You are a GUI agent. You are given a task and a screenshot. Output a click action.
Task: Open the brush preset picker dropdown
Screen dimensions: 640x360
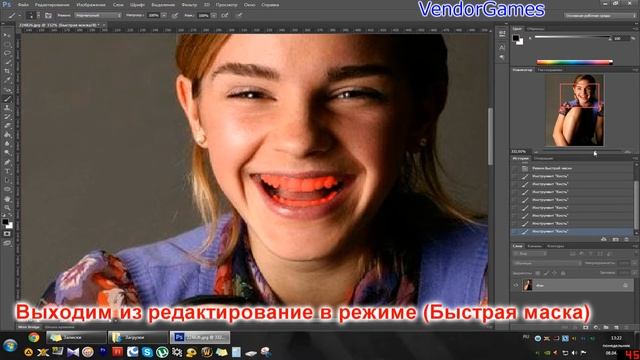pyautogui.click(x=38, y=16)
